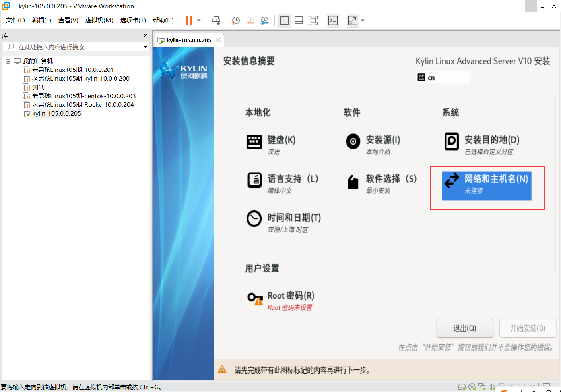Open 安装源(I) installation source
Image resolution: width=561 pixels, height=392 pixels.
(x=373, y=145)
